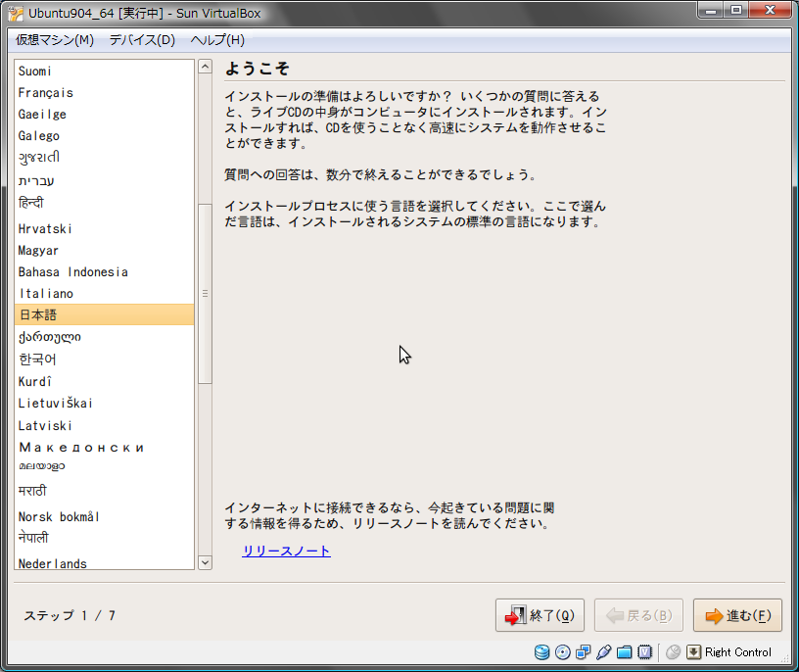This screenshot has width=799, height=672.
Task: Open the リリースノート release notes link
Action: click(286, 552)
